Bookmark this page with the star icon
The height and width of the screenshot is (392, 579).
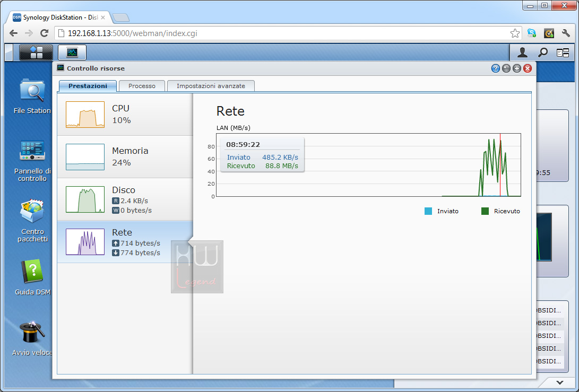pos(515,33)
